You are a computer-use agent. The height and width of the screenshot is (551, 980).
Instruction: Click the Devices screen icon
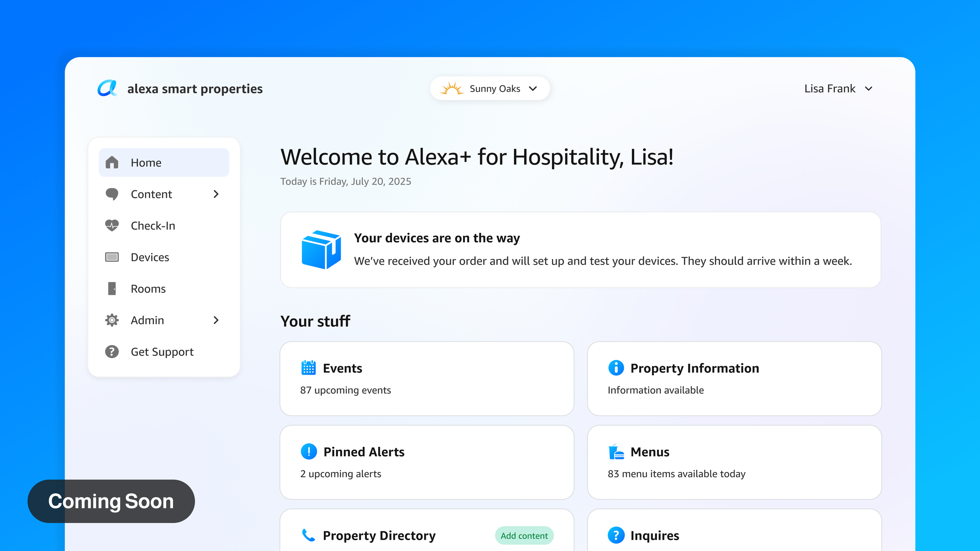pyautogui.click(x=112, y=257)
